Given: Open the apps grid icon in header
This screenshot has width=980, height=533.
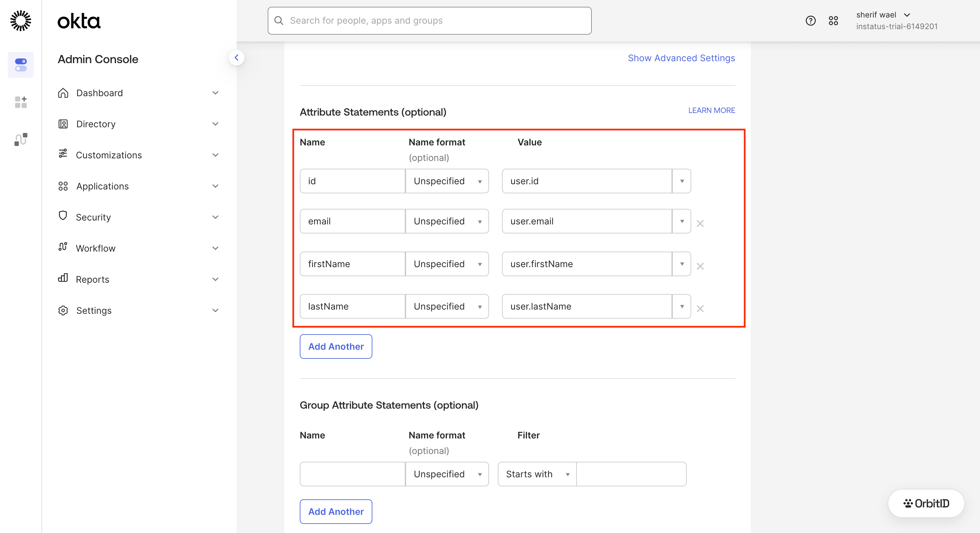Looking at the screenshot, I should 833,20.
